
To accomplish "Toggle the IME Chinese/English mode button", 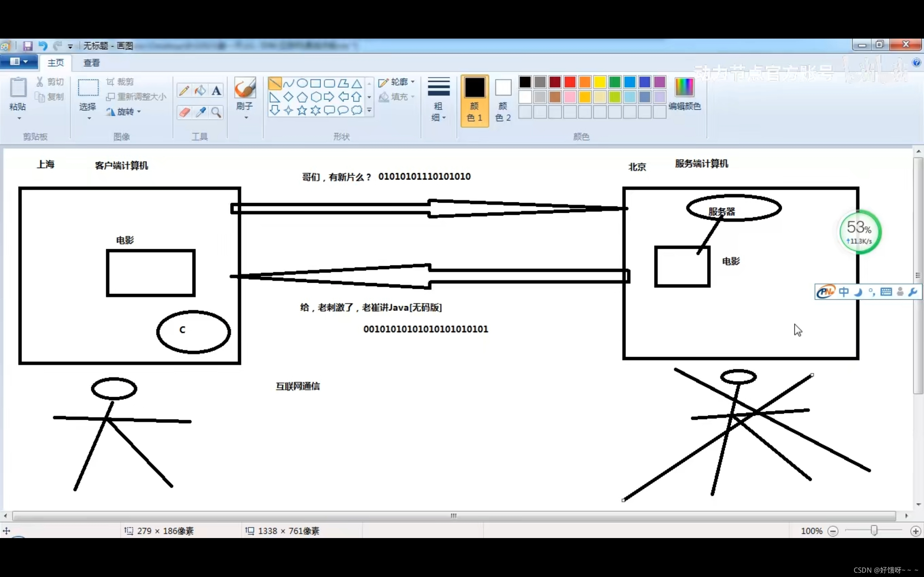I will pos(844,292).
